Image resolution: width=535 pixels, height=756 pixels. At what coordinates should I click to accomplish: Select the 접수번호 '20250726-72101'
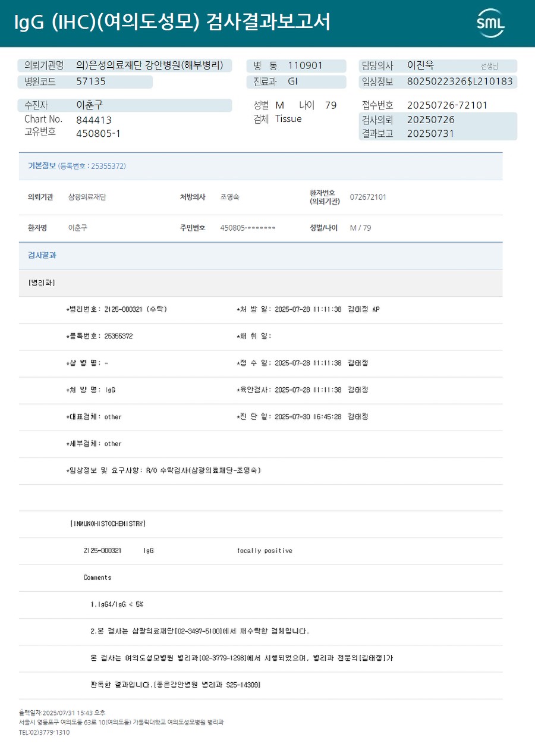click(448, 105)
